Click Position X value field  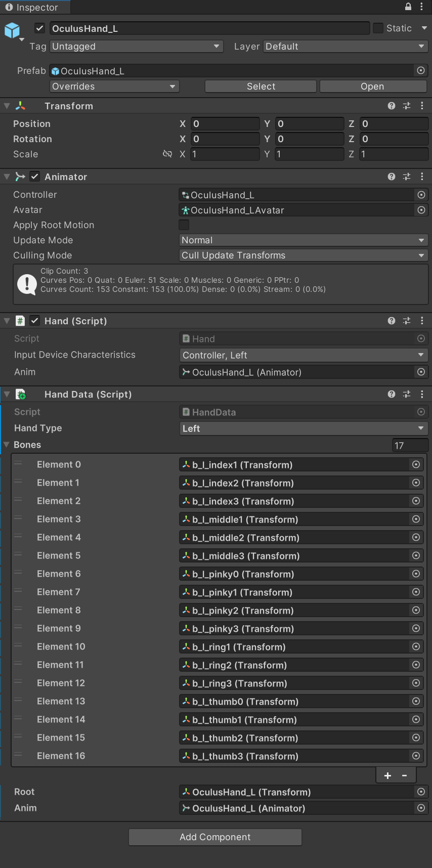(x=225, y=124)
